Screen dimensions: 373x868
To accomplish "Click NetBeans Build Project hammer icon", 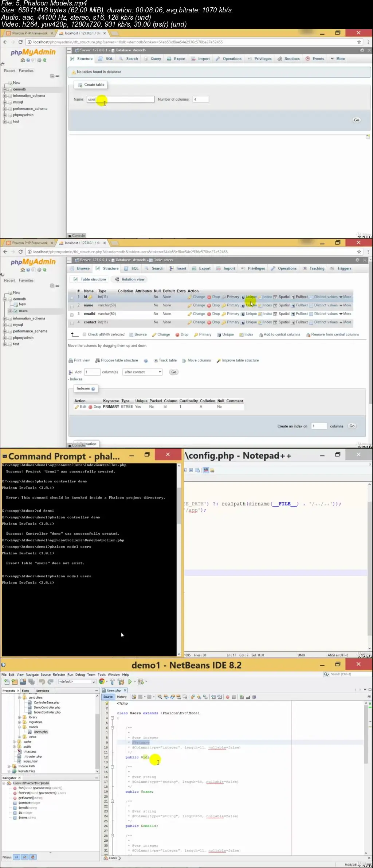I will pyautogui.click(x=112, y=681).
